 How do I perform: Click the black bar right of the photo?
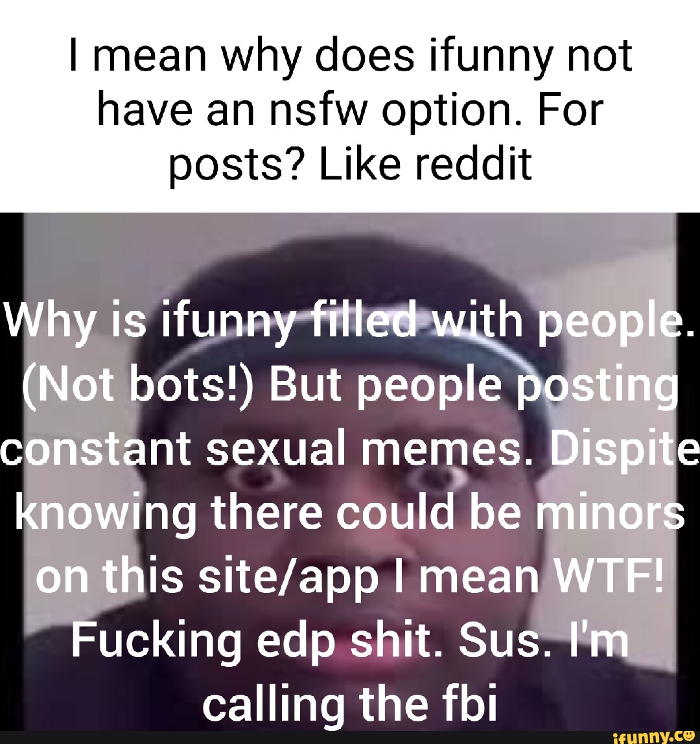[688, 472]
